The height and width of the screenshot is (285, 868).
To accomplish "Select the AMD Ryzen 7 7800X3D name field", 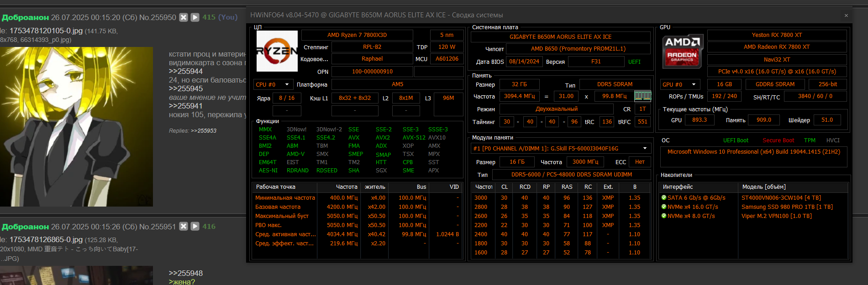I will 357,35.
